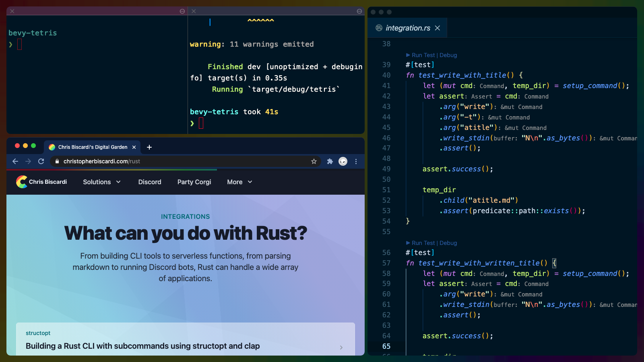Open the Chrome three-dot menu
644x362 pixels.
pyautogui.click(x=356, y=161)
